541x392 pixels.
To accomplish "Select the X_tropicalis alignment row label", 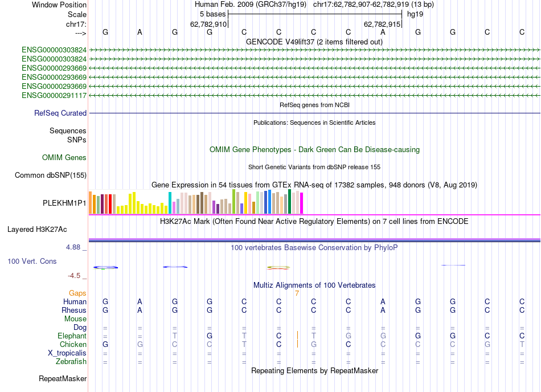I will [x=67, y=353].
